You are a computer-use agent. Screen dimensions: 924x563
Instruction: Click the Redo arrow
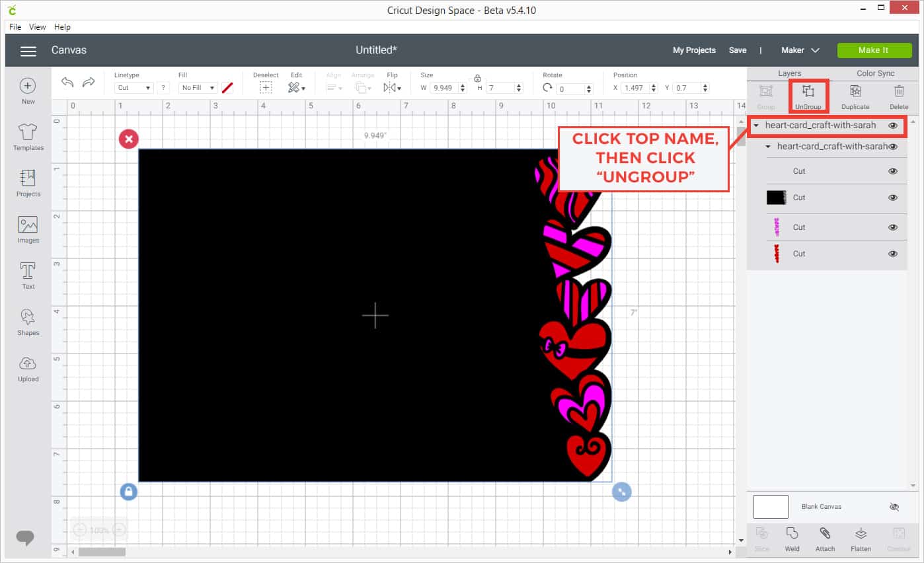click(89, 82)
